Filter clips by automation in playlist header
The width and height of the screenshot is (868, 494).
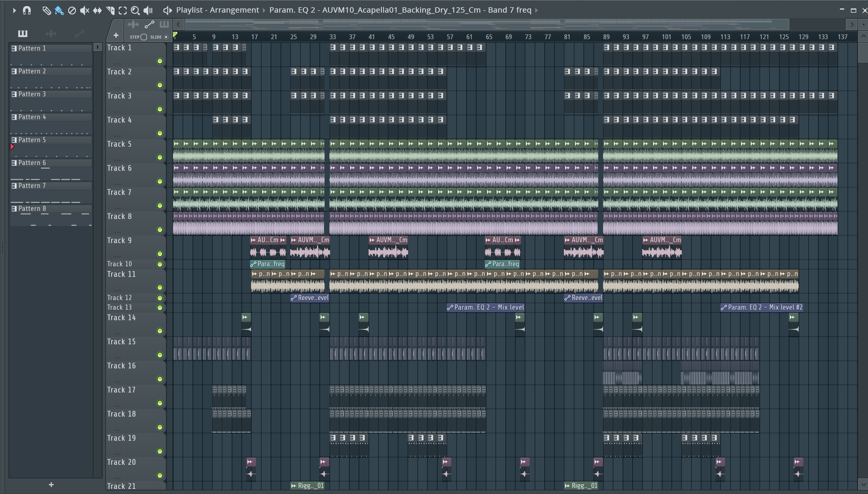click(149, 24)
